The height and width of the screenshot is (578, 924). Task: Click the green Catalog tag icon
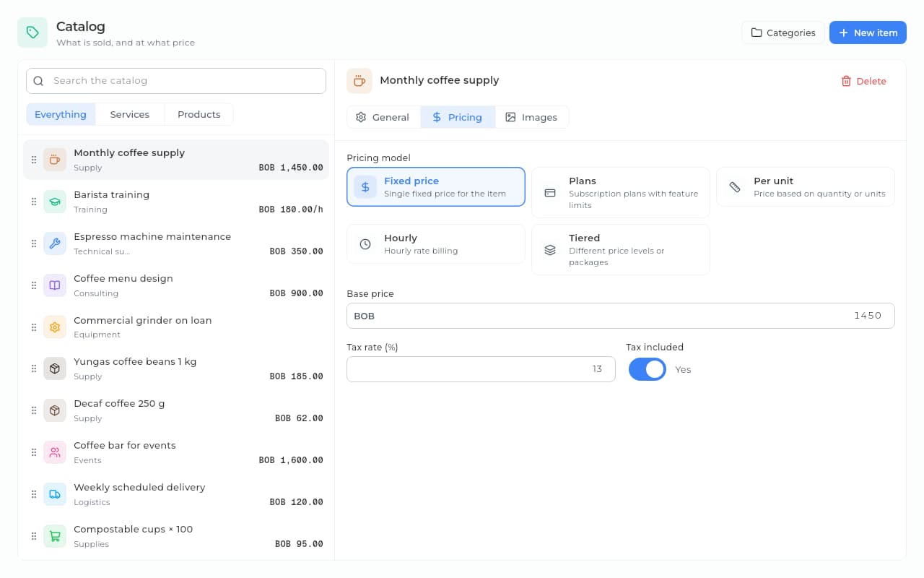point(32,33)
